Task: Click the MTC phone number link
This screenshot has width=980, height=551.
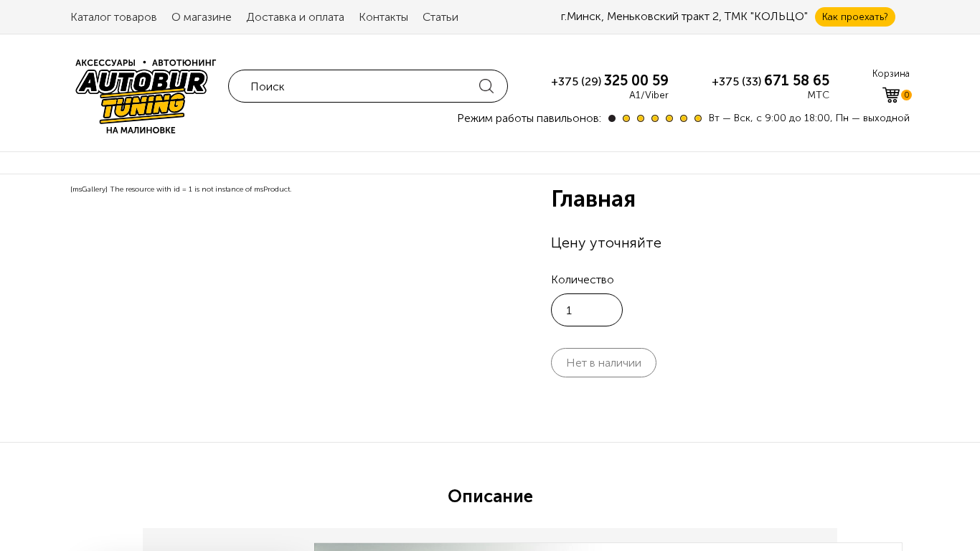Action: 771,81
